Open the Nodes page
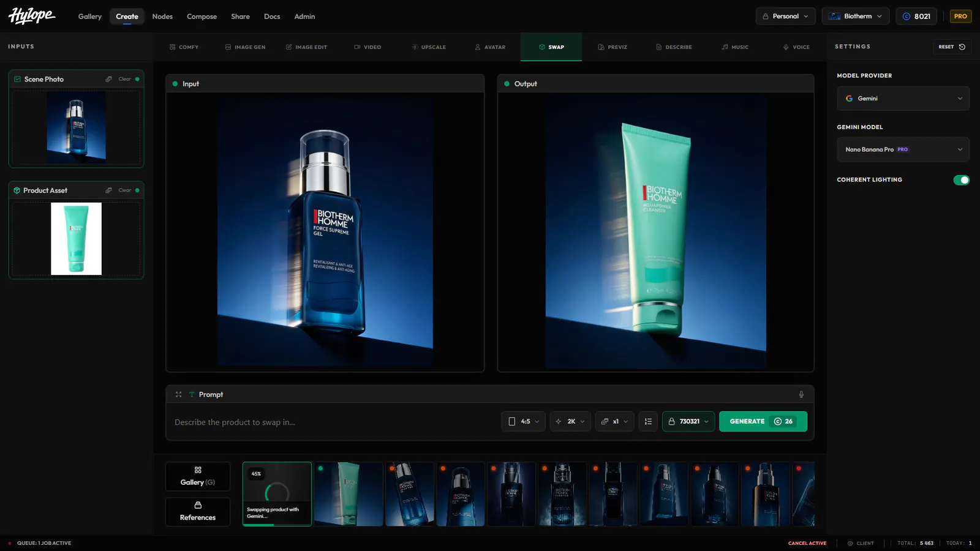Image resolution: width=980 pixels, height=551 pixels. coord(162,17)
